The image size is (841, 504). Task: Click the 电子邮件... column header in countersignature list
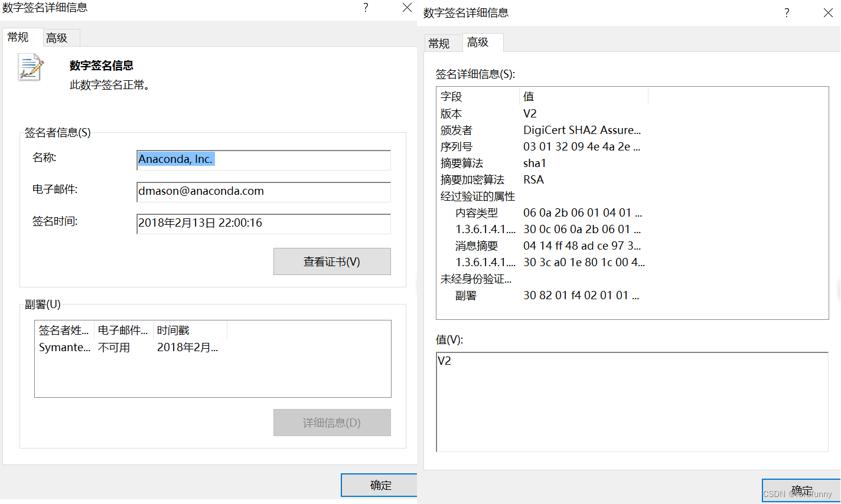point(123,330)
